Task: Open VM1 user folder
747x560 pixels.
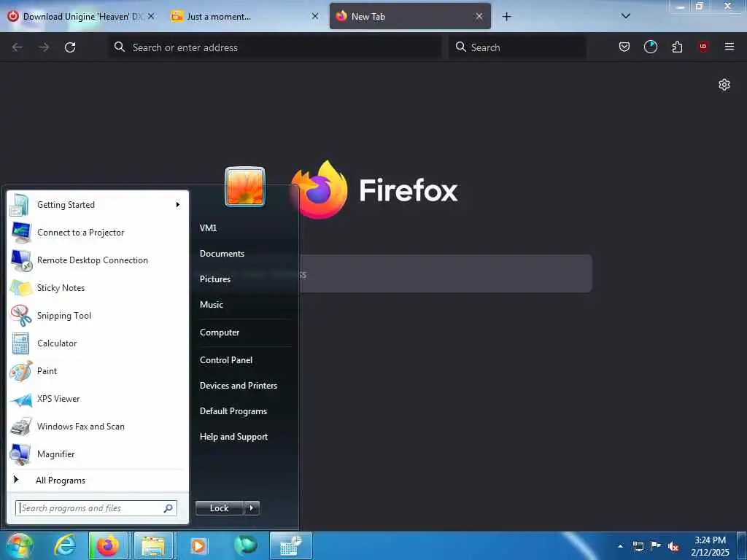Action: tap(208, 228)
